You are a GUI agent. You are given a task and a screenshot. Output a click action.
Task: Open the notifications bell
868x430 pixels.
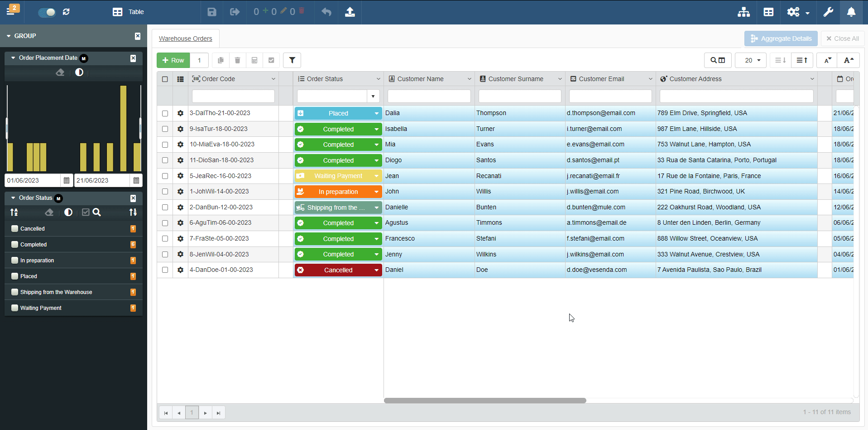[851, 12]
